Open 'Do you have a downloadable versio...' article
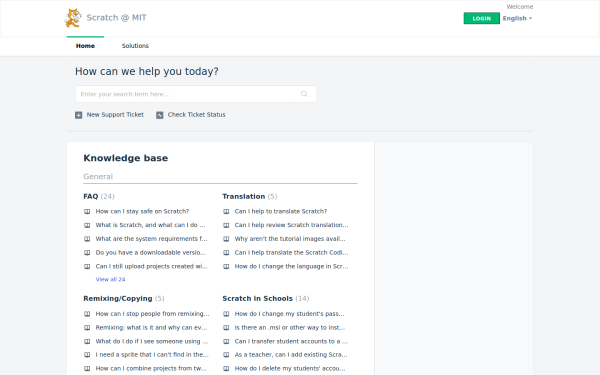Image resolution: width=600 pixels, height=375 pixels. coord(151,253)
